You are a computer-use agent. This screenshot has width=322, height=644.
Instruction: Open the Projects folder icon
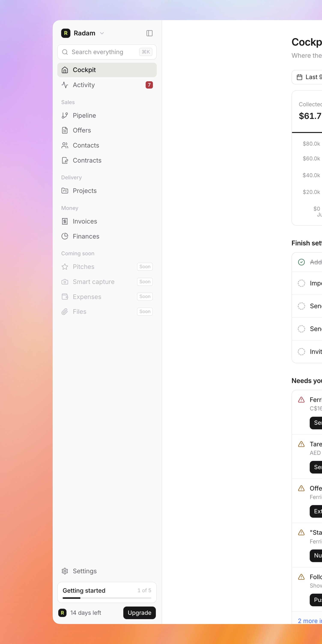pos(65,191)
